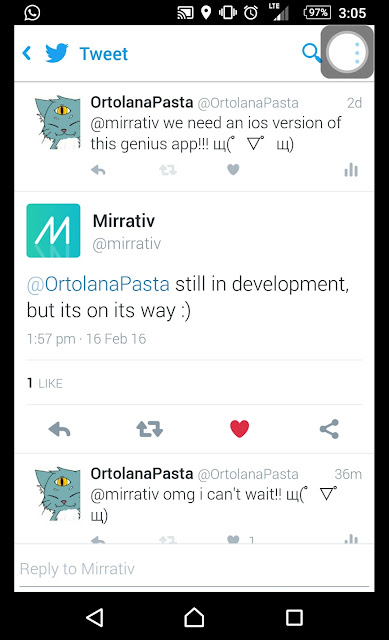Retweet Mirrativ's main tweet
This screenshot has width=389, height=640.
pyautogui.click(x=149, y=429)
